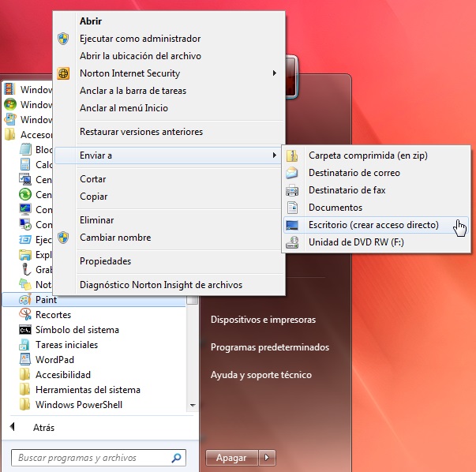Click the WordPad icon

click(25, 359)
